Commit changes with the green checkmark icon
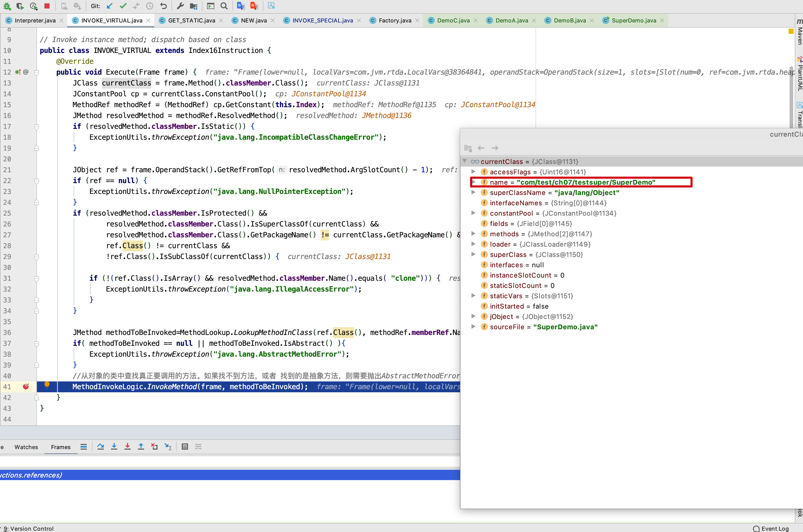The image size is (803, 532). (x=123, y=6)
